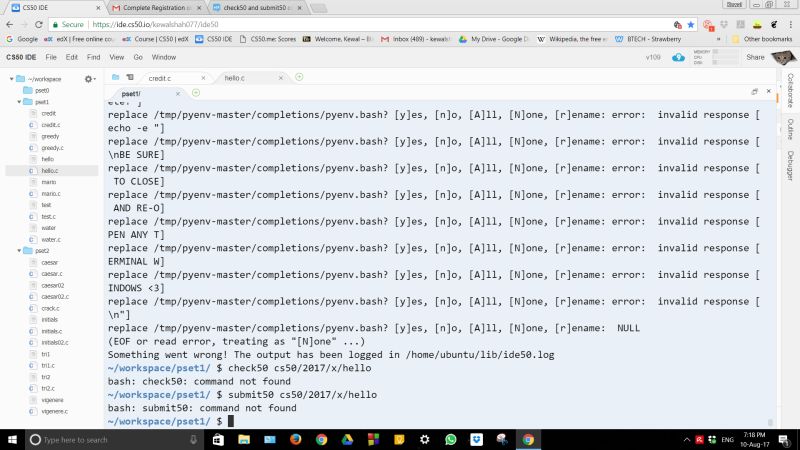Open the Edit menu
Viewport: 800px width, 450px height.
click(72, 58)
